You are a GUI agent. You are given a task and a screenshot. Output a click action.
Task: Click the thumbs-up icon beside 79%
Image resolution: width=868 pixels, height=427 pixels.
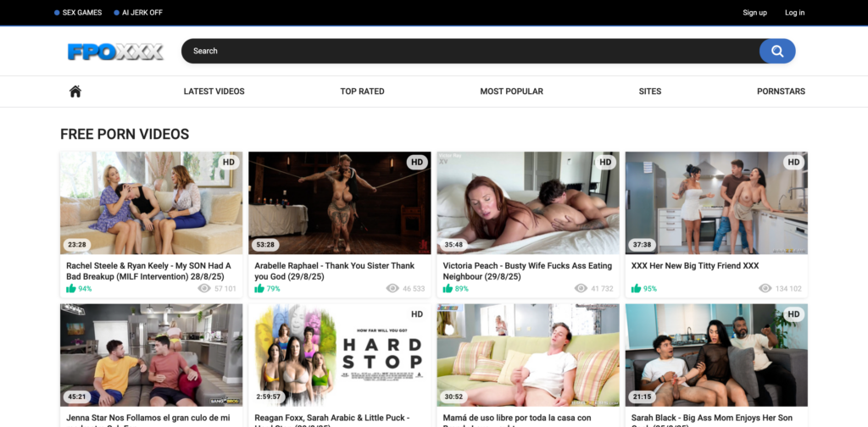[259, 288]
